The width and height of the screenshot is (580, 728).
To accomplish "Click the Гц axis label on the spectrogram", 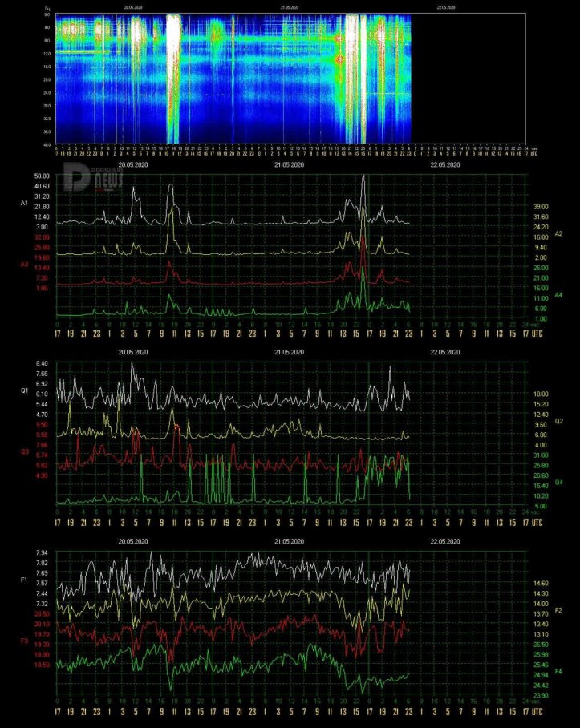I will (47, 7).
